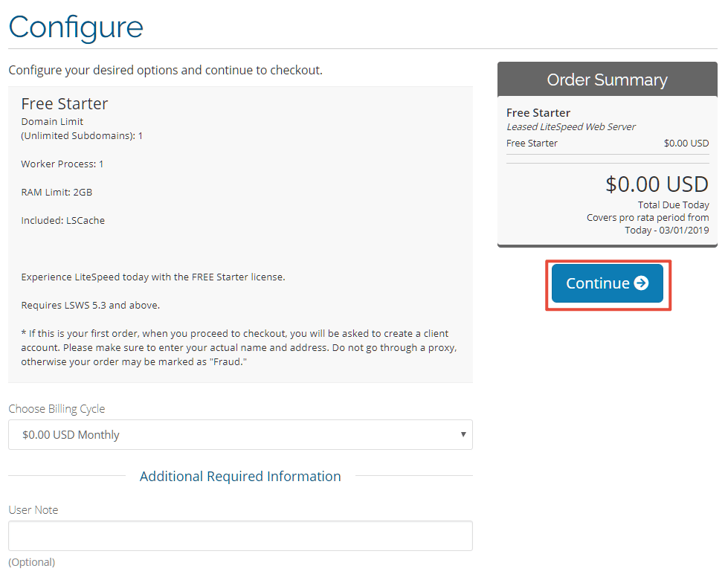Viewport: 728px width, 583px height.
Task: Click the Continue button
Action: pos(608,283)
